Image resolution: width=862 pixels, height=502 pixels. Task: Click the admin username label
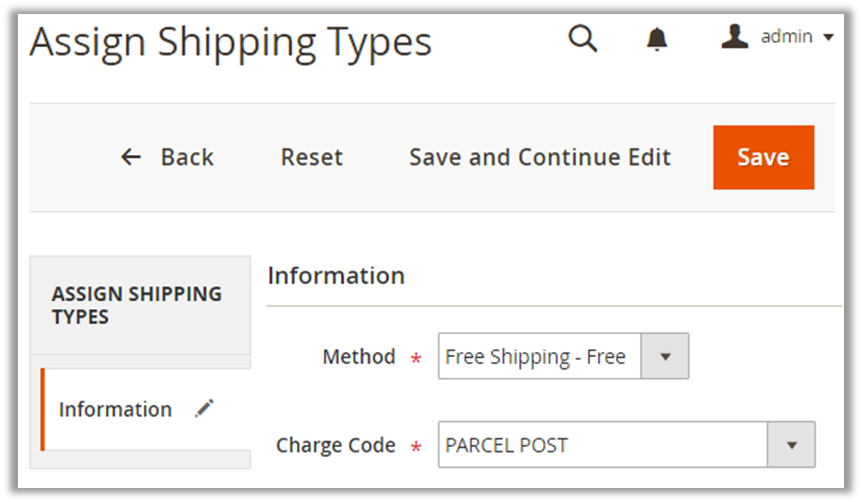point(786,37)
